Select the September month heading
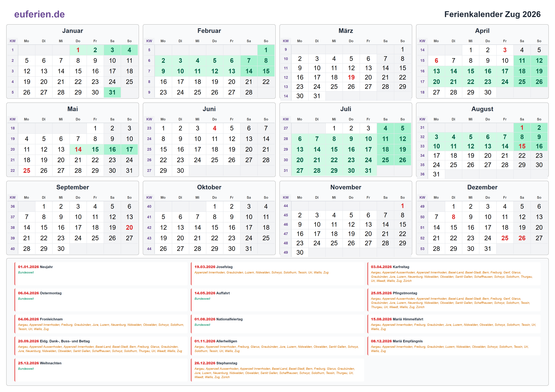 point(72,187)
